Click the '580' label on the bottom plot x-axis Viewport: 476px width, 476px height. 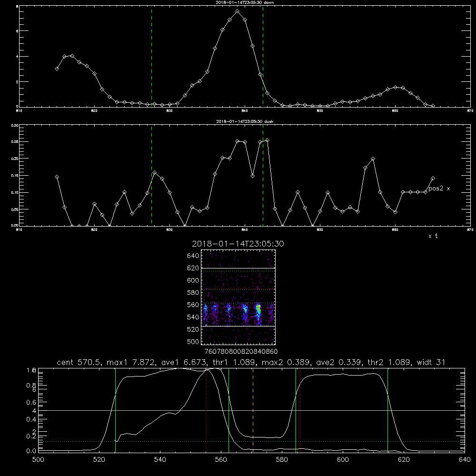(282, 460)
